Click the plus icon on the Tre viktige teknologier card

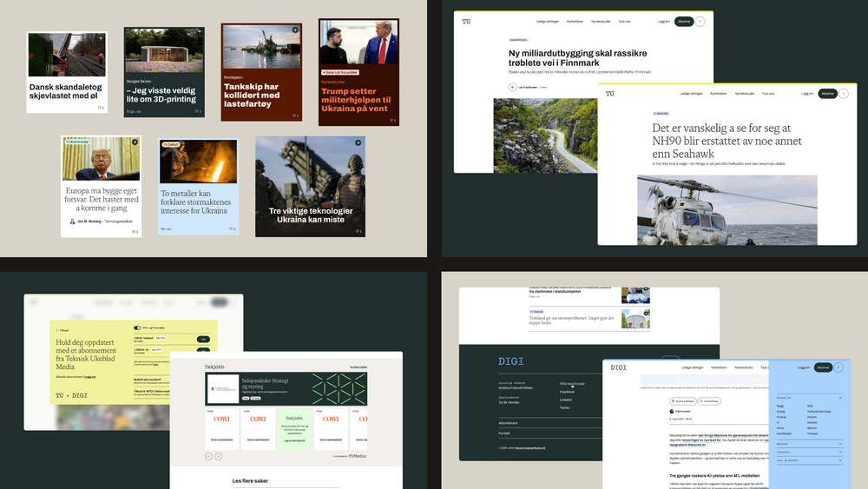(x=358, y=143)
